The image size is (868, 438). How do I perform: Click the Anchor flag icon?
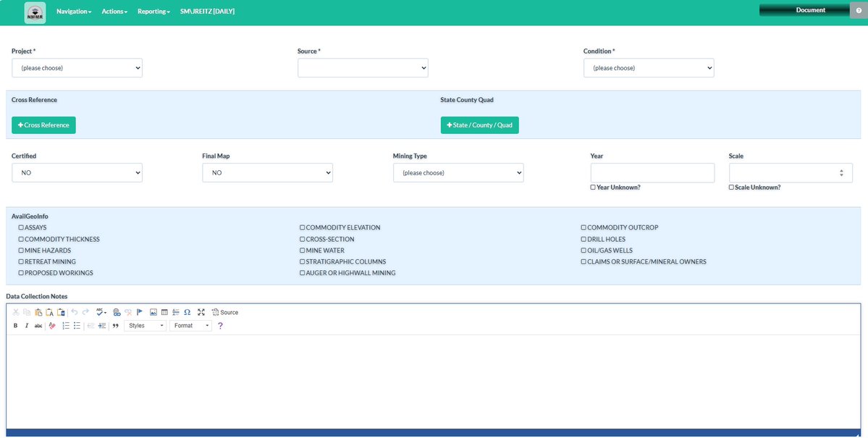(x=140, y=312)
